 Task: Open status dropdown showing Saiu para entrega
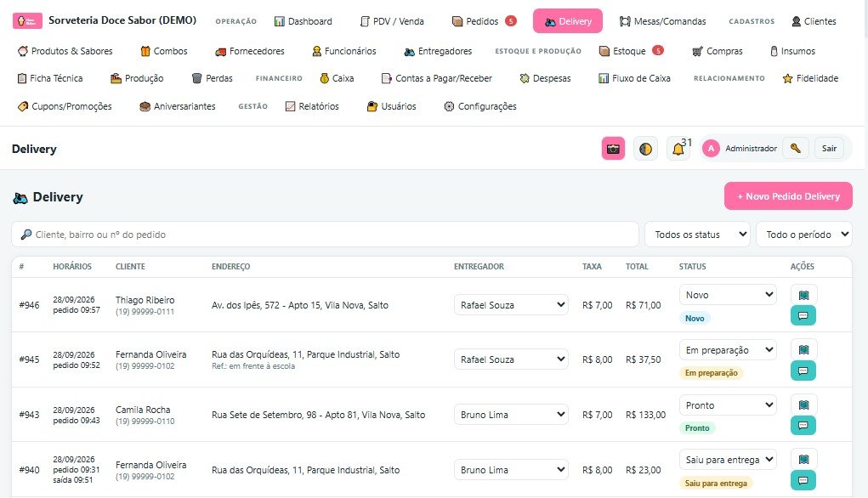tap(728, 459)
